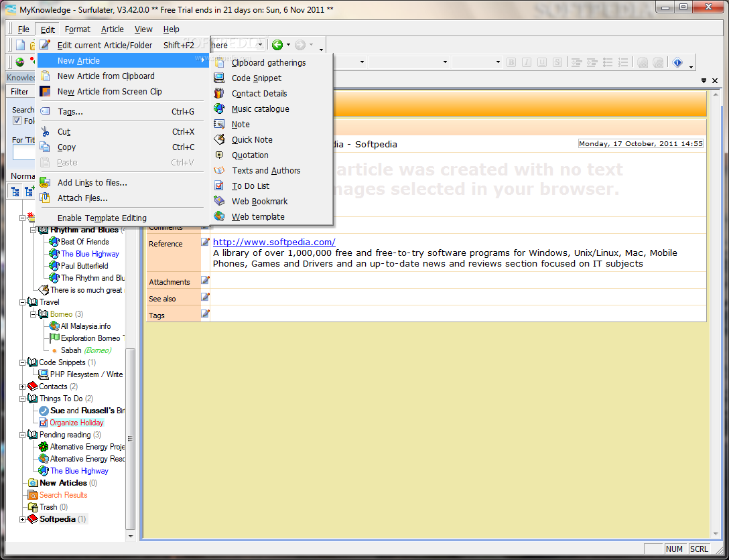Toggle the Folders checkbox under Search
This screenshot has width=729, height=560.
(x=17, y=121)
